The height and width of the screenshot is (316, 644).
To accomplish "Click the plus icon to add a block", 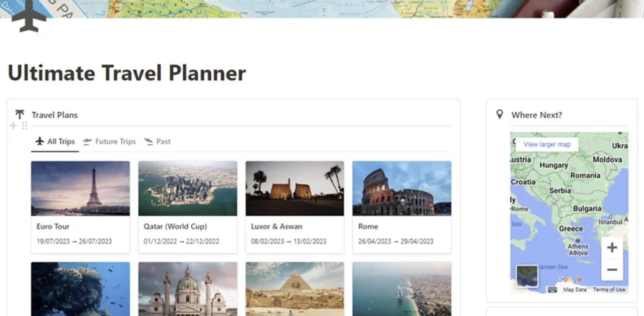I will [13, 126].
